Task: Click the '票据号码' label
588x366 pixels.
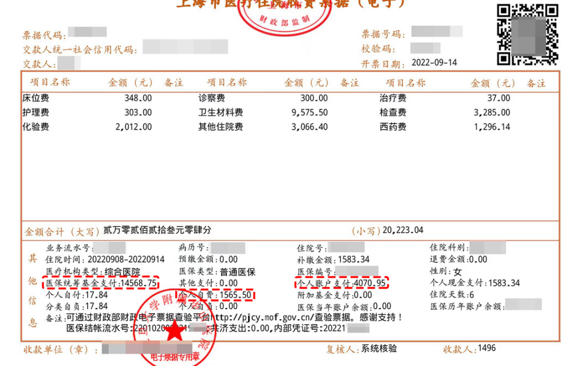Action: point(383,34)
